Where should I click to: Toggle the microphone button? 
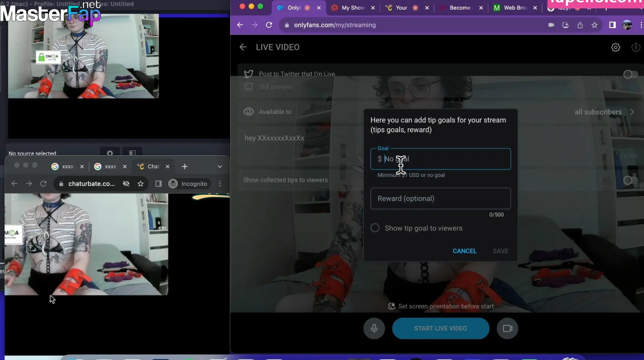(x=374, y=328)
